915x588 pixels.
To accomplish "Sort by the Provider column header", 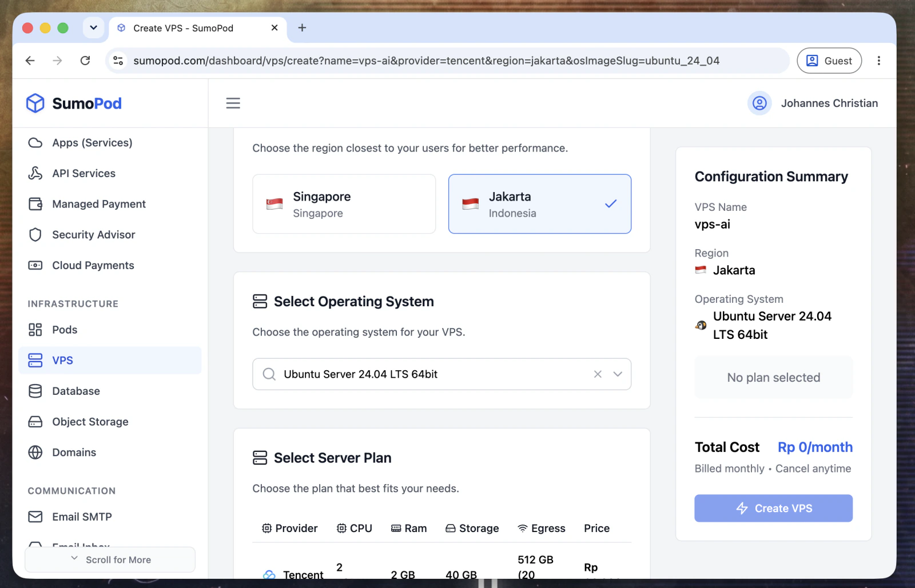I will click(290, 529).
